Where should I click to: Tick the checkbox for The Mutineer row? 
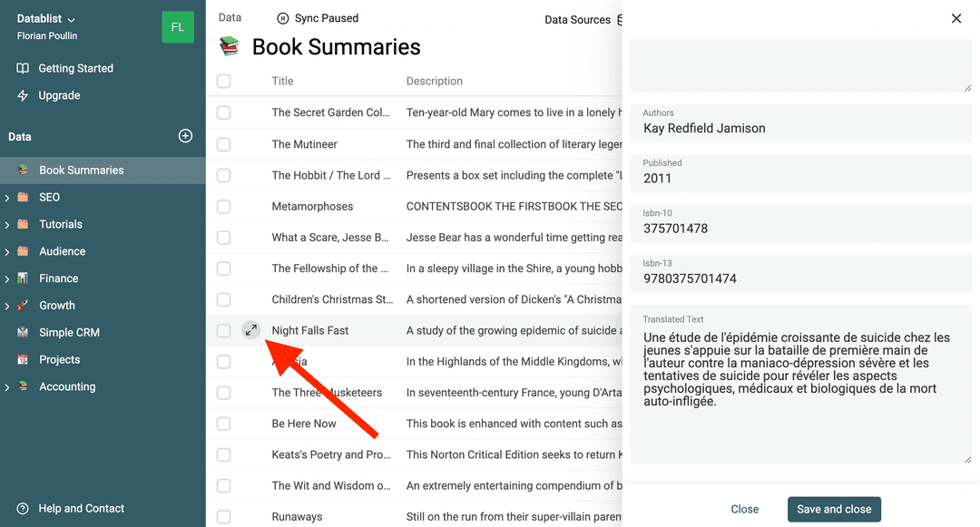[x=224, y=144]
